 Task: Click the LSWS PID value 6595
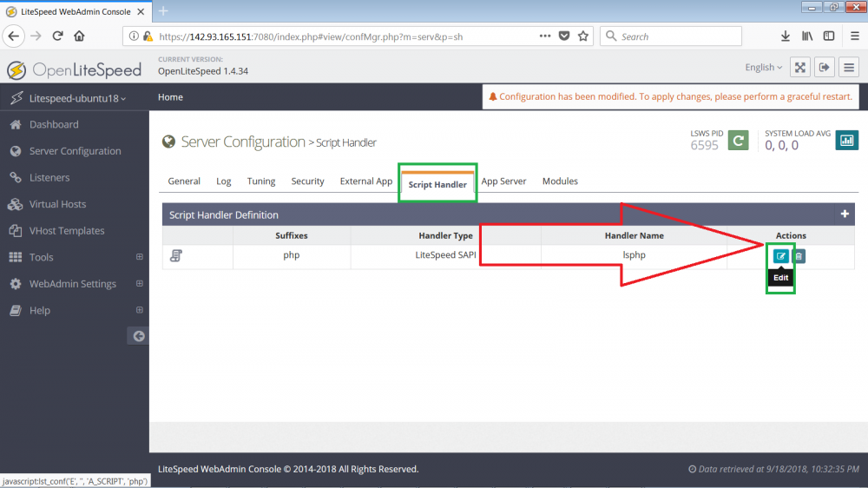point(704,145)
